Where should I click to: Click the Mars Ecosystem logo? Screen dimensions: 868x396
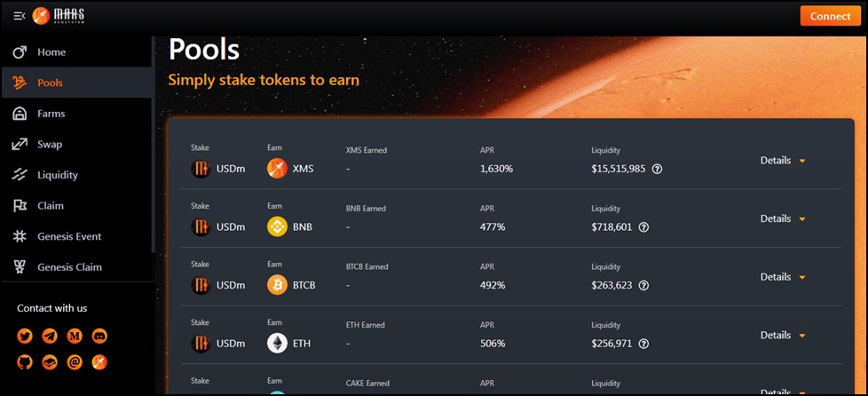[59, 16]
